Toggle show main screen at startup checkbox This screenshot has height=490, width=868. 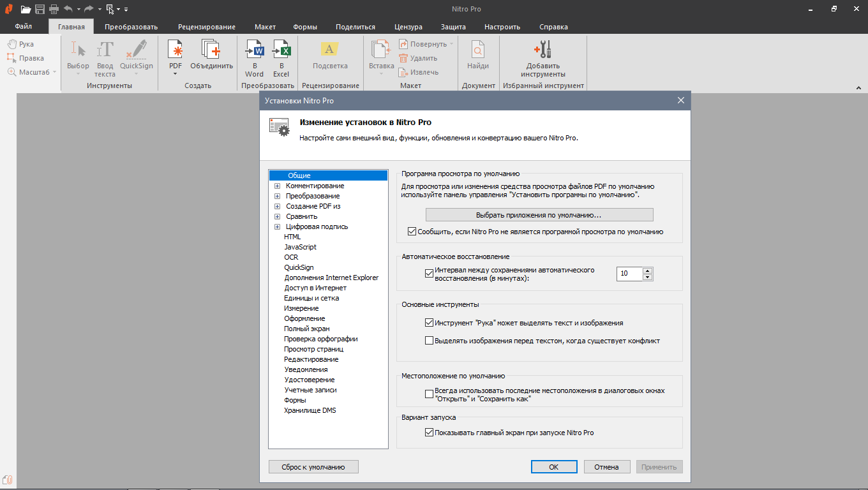[x=429, y=432]
